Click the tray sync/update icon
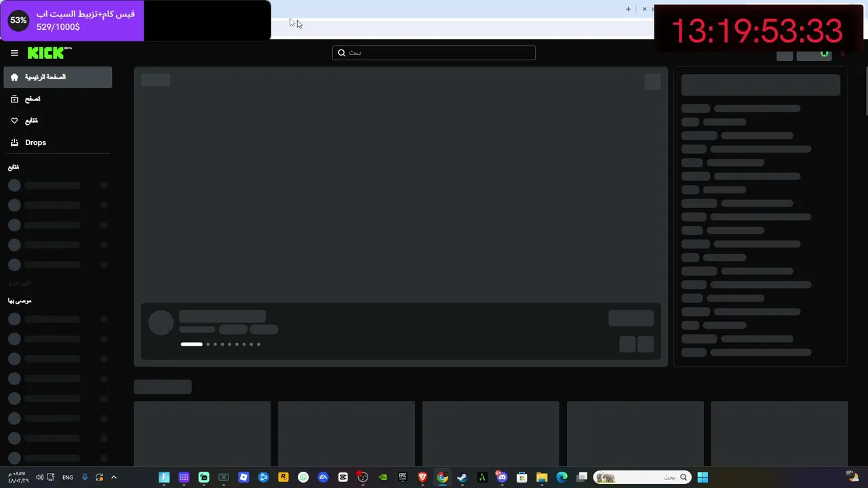Screen dimensions: 868x488 [100, 477]
